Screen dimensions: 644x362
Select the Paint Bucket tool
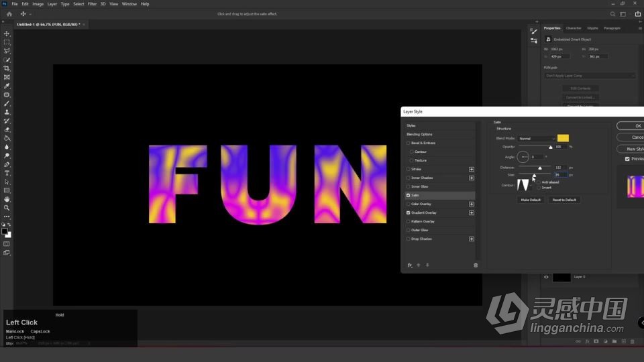coord(7,138)
